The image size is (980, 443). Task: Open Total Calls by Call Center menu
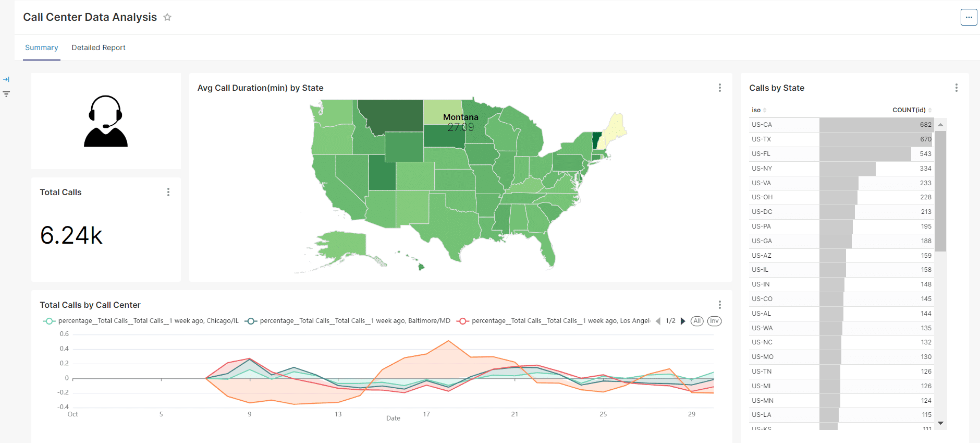[x=720, y=305]
